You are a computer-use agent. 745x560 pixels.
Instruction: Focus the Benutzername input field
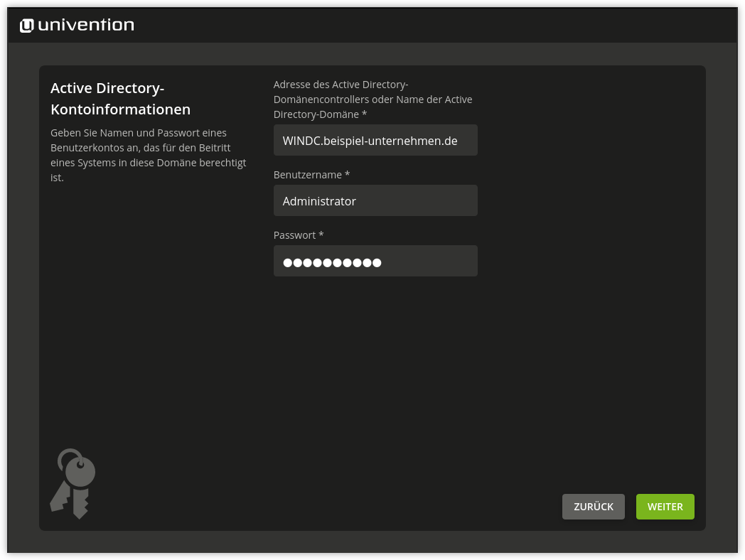[375, 200]
